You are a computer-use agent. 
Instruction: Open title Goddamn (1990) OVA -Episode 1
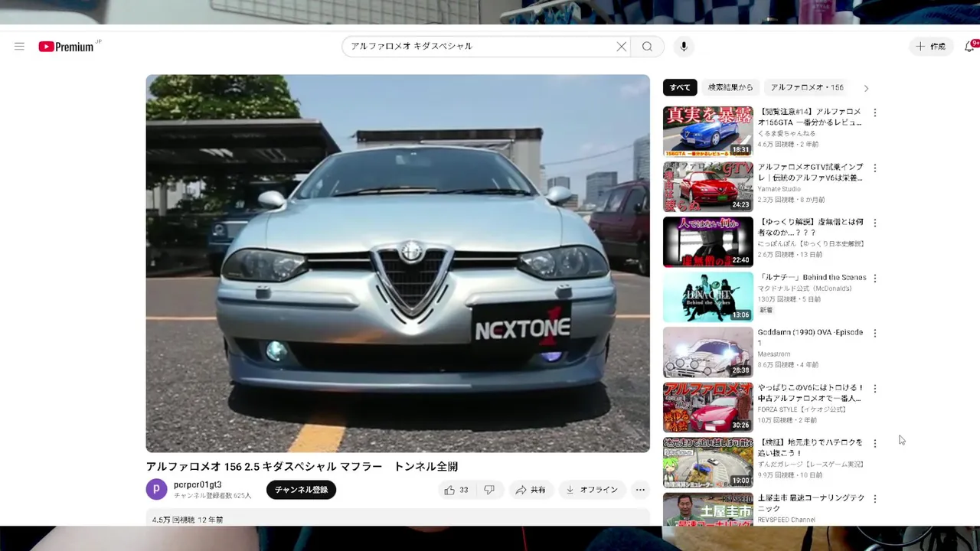pyautogui.click(x=811, y=337)
